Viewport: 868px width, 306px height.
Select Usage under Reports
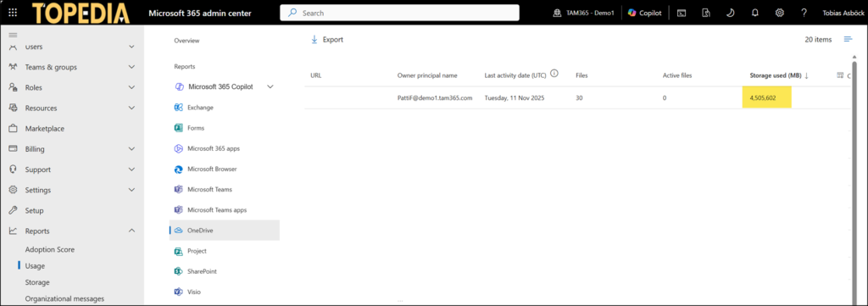pyautogui.click(x=35, y=265)
